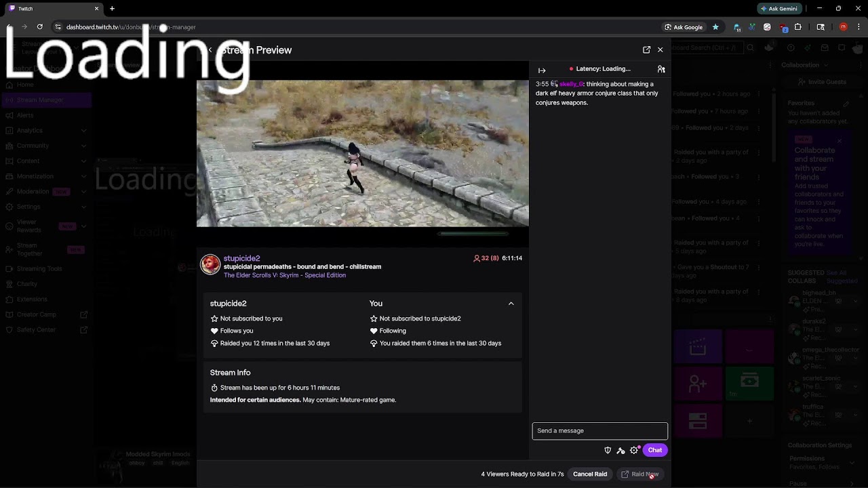868x488 pixels.
Task: Click Ask Google lens button
Action: [684, 27]
